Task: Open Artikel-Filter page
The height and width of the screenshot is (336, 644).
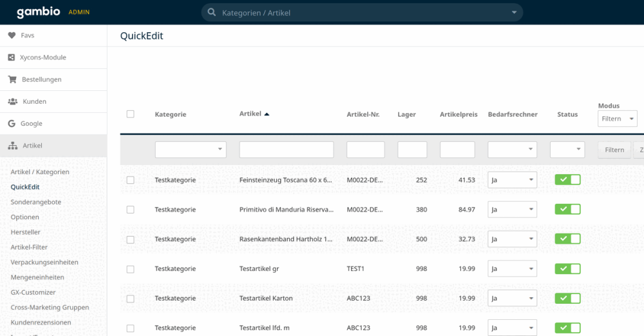Action: (x=29, y=247)
